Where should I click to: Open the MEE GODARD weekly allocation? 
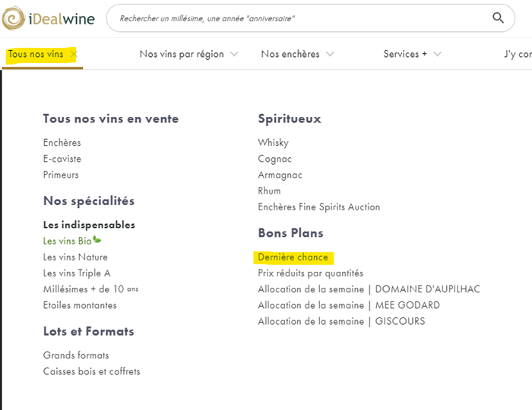pyautogui.click(x=349, y=305)
